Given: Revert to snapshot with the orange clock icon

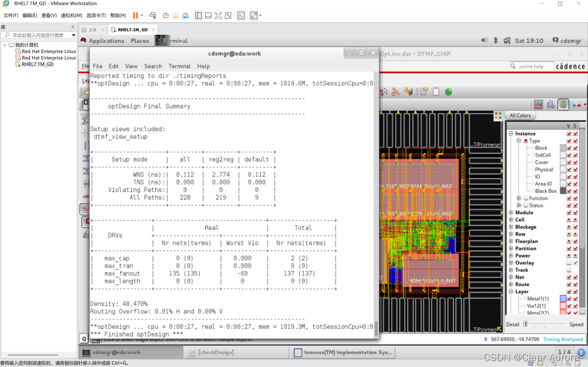Looking at the screenshot, I should pos(176,15).
